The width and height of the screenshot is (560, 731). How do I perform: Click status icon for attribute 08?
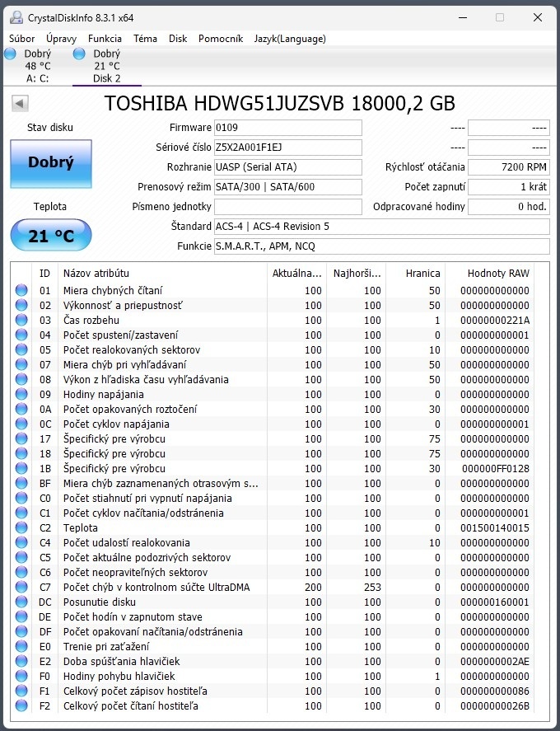(21, 379)
